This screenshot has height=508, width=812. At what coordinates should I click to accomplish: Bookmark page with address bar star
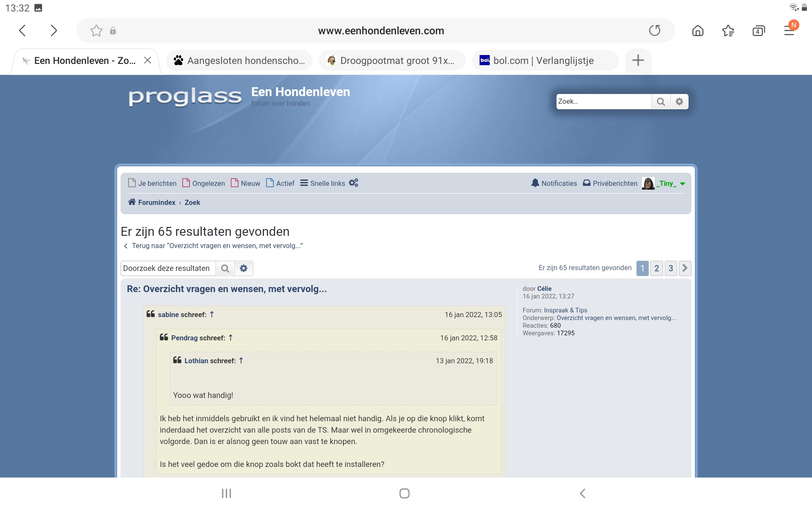[x=96, y=30]
